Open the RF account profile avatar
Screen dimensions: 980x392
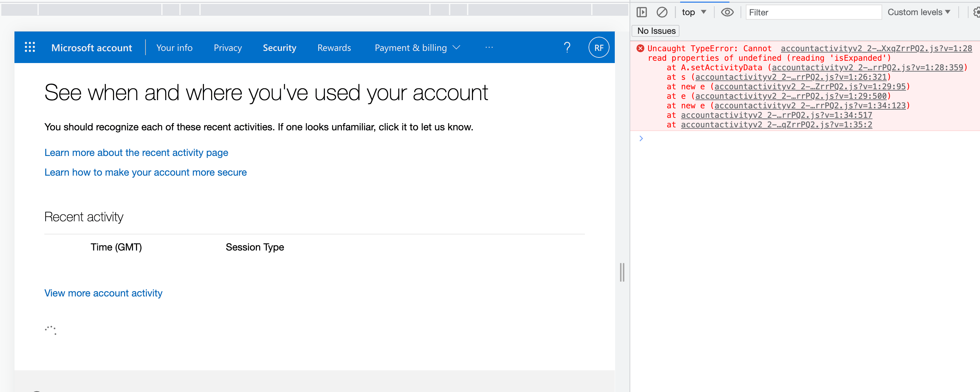pyautogui.click(x=598, y=48)
